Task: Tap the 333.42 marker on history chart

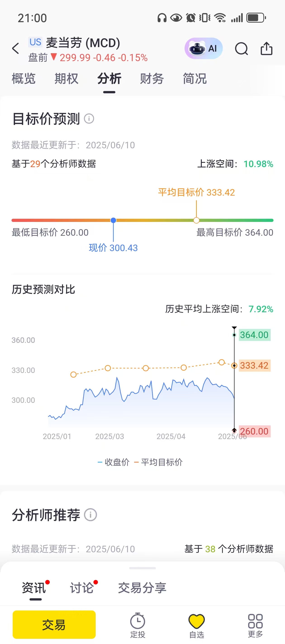Action: pyautogui.click(x=234, y=365)
